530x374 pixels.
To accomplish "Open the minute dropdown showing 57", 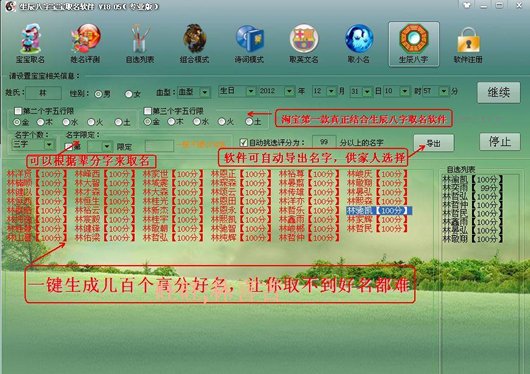I will (x=435, y=91).
